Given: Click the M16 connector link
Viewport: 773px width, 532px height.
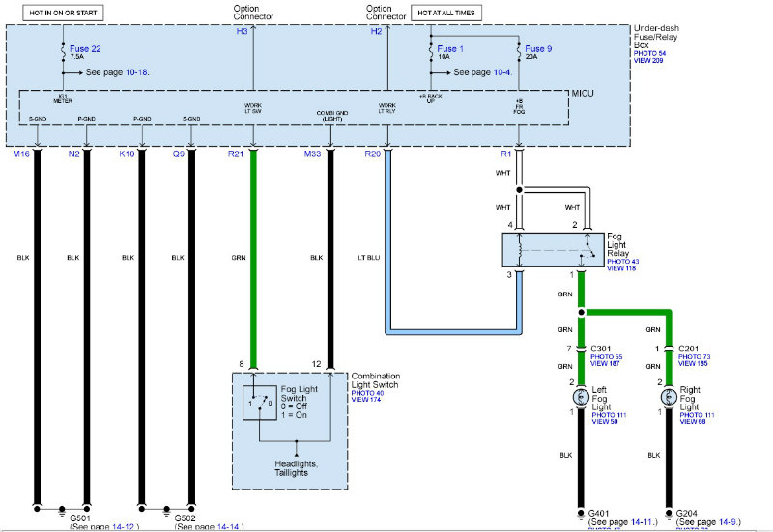Looking at the screenshot, I should coord(21,154).
